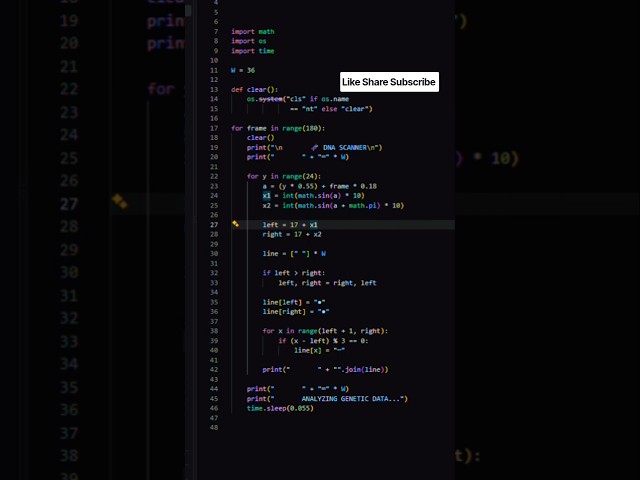Click the 'if (x - left) % 3 == 0:' line
The height and width of the screenshot is (480, 640).
pos(323,341)
